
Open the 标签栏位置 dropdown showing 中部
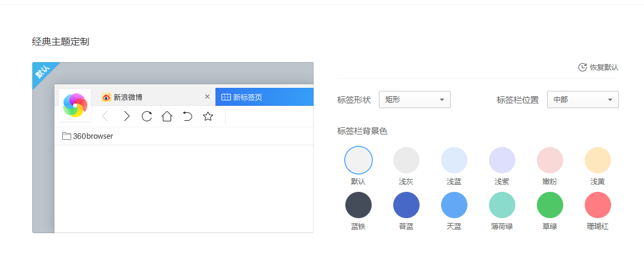[583, 100]
